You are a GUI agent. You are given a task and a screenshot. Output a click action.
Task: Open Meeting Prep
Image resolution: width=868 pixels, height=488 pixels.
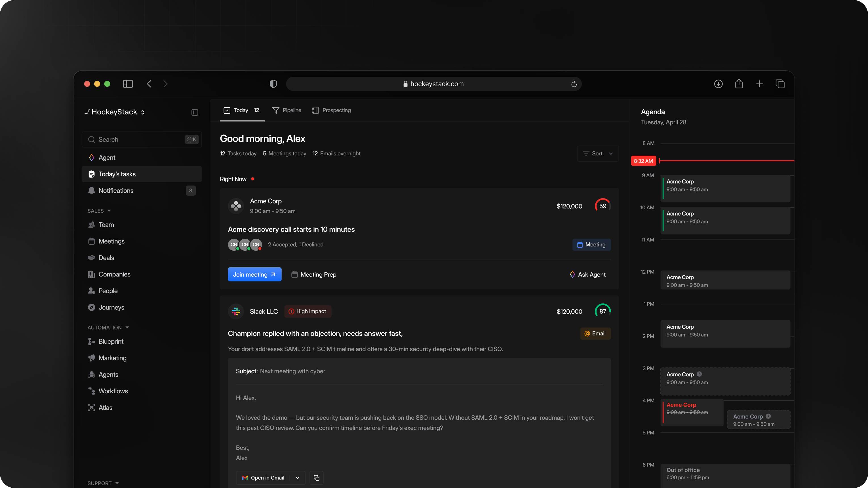coord(314,274)
